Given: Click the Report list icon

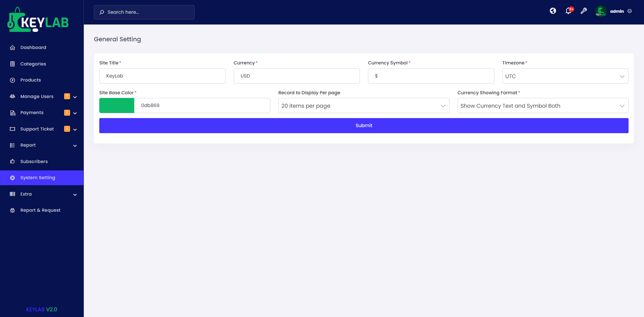Looking at the screenshot, I should click(12, 145).
